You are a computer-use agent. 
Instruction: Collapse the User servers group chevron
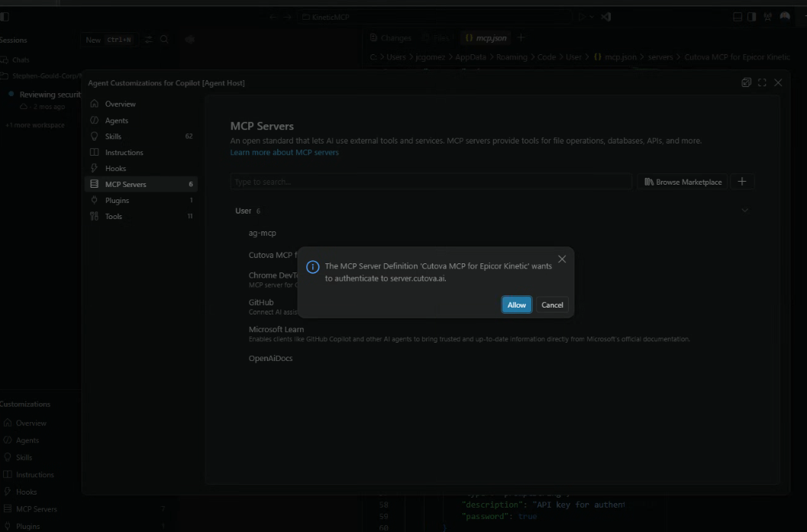pyautogui.click(x=744, y=211)
